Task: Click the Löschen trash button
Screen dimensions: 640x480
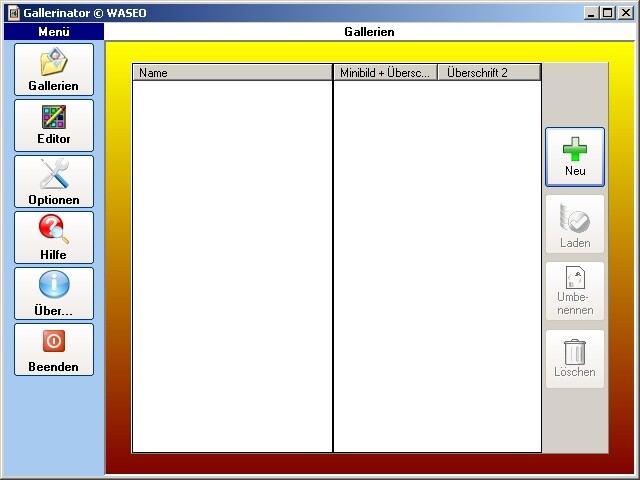Action: (575, 359)
